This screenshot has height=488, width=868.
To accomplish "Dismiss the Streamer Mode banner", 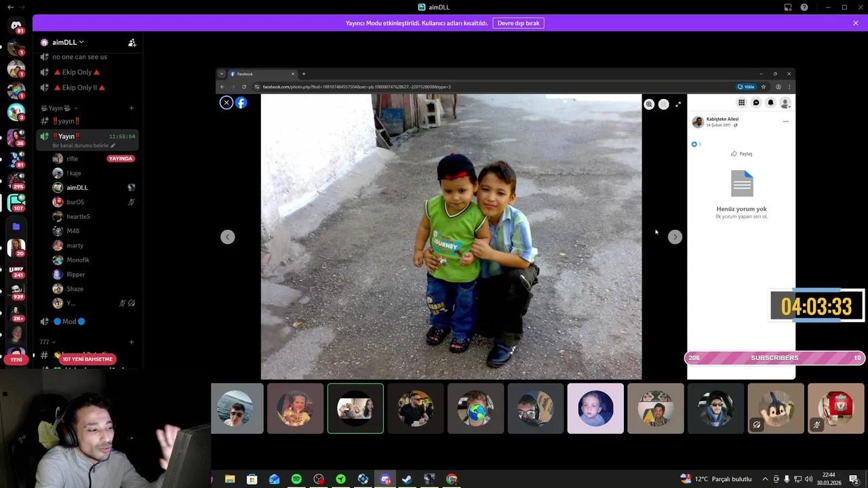I will click(856, 23).
